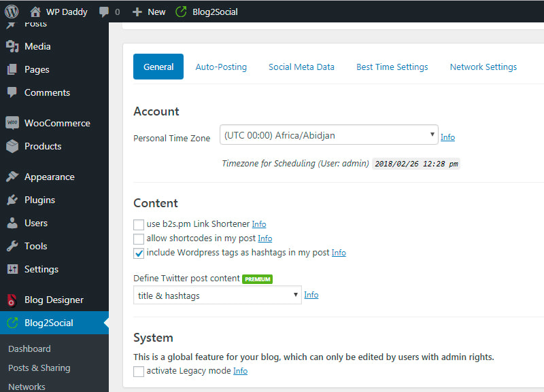This screenshot has height=392, width=544.
Task: Switch to the Social Meta Data tab
Action: pyautogui.click(x=301, y=67)
